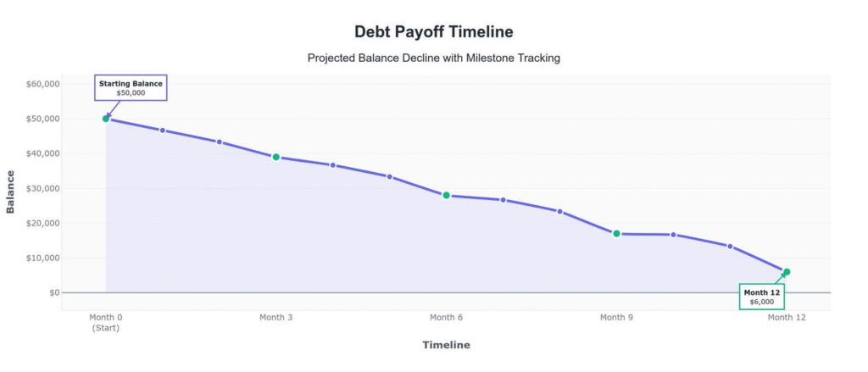
Task: Select the purple data point at Month 2
Action: click(220, 142)
